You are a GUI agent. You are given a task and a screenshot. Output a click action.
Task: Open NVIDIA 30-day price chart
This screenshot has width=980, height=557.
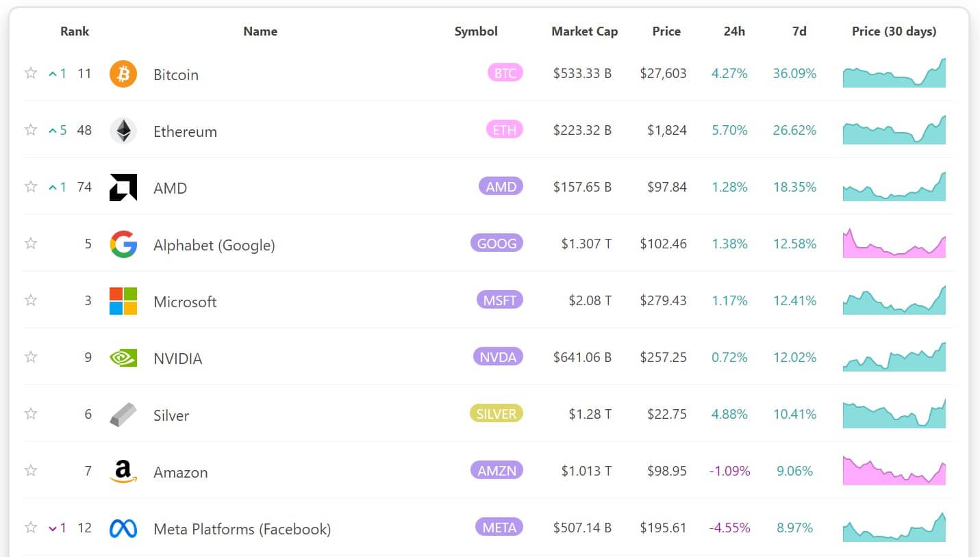click(x=894, y=357)
